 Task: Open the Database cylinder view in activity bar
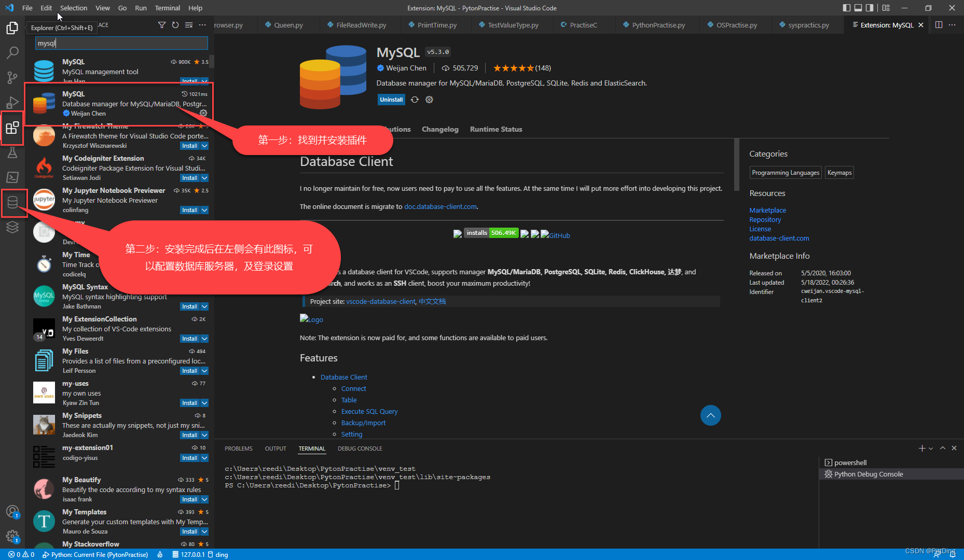[12, 203]
